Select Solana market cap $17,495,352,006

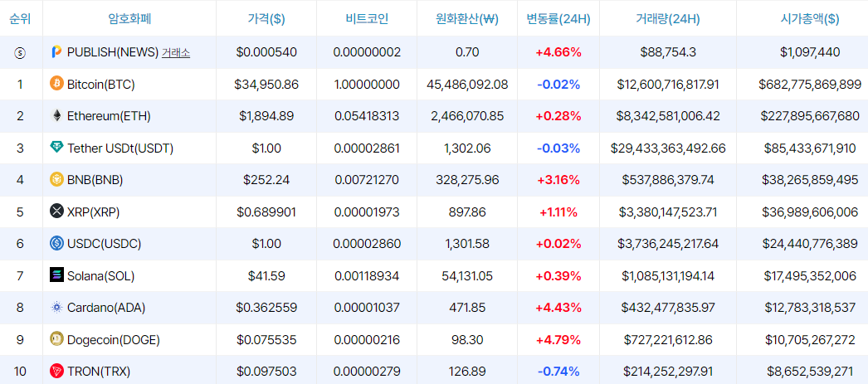pos(810,275)
